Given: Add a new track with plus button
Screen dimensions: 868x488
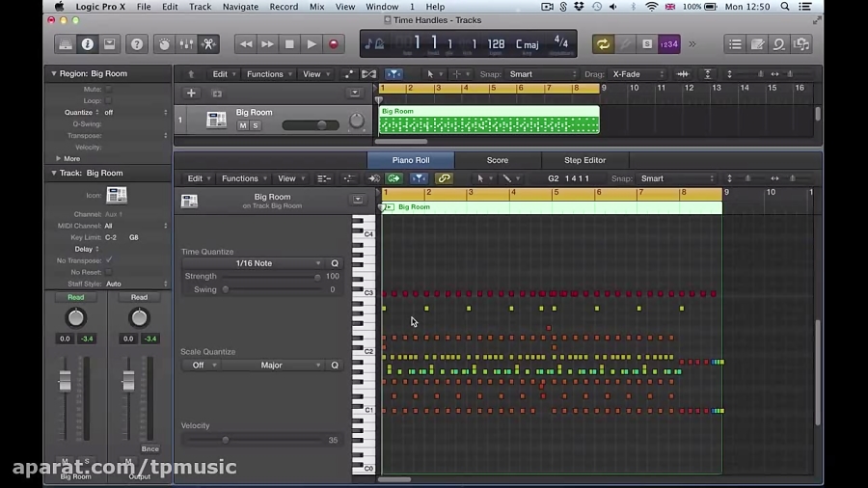Looking at the screenshot, I should coord(191,93).
